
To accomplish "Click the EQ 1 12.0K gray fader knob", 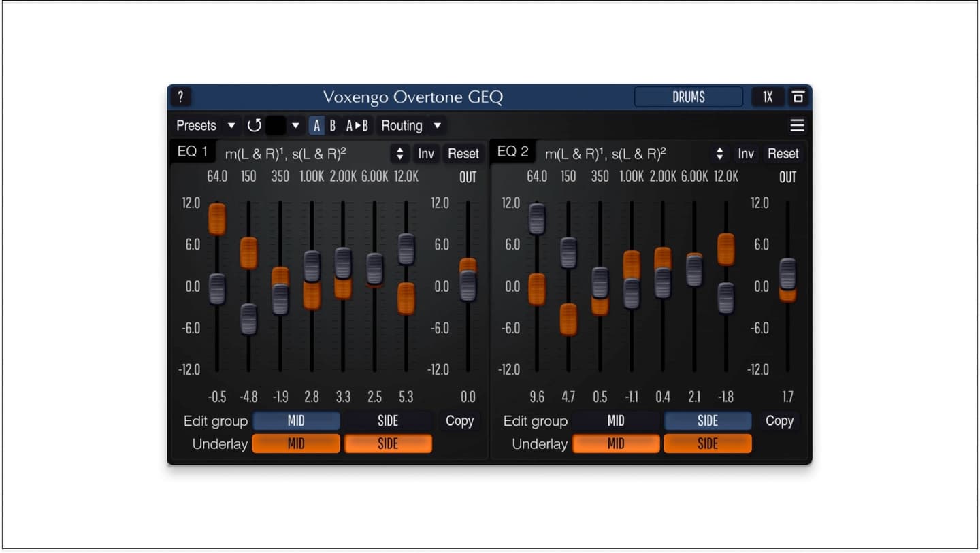I will point(406,249).
